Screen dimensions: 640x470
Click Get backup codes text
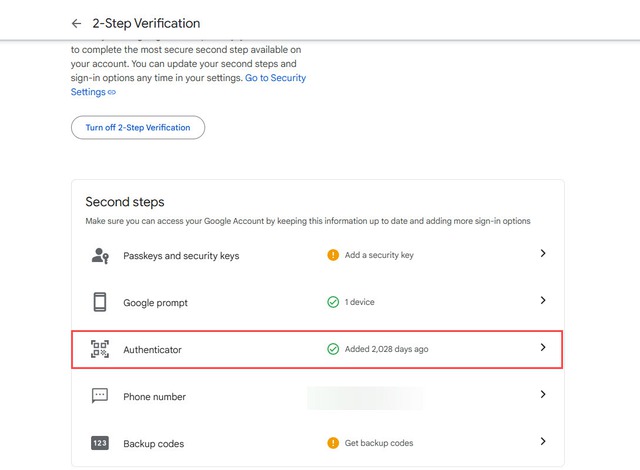point(379,443)
